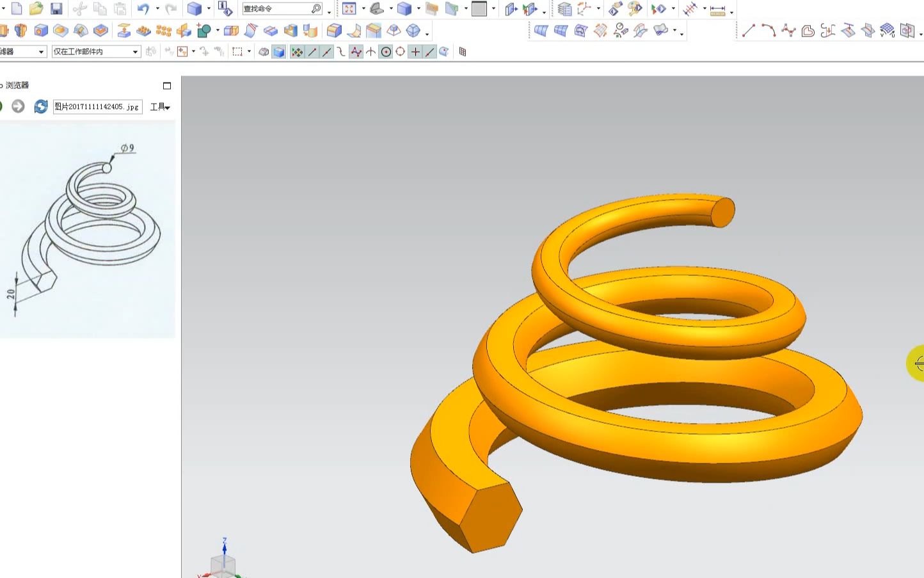Image resolution: width=924 pixels, height=578 pixels.
Task: Toggle the arc center snap point
Action: (386, 52)
